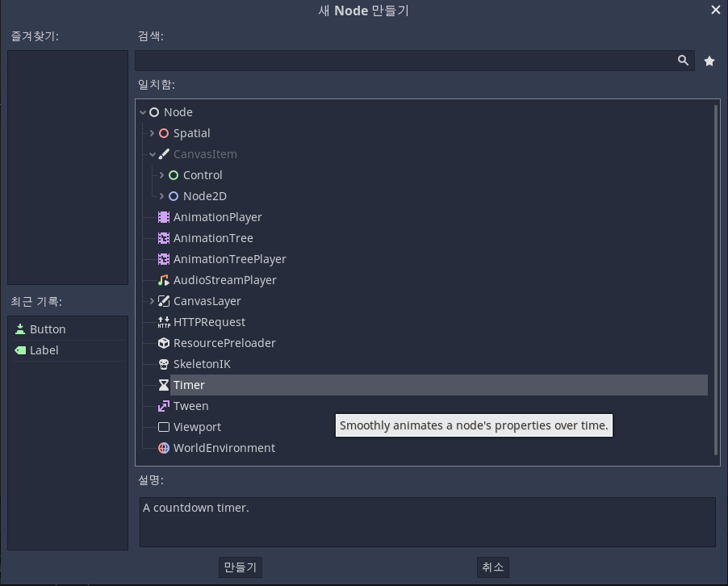Click the Label tag icon in recent list

(20, 350)
